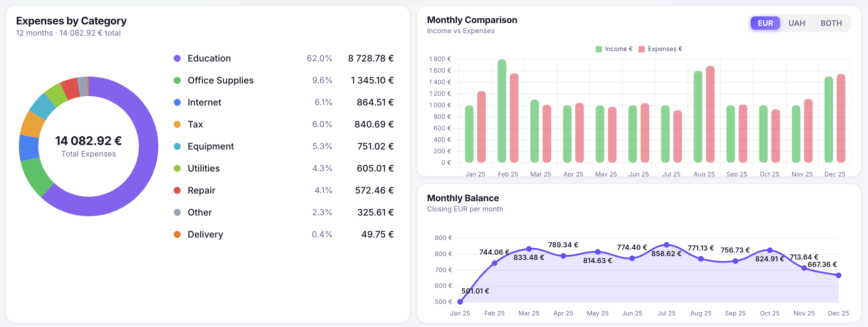The width and height of the screenshot is (868, 327).
Task: Select the Utilities category label
Action: tap(204, 168)
